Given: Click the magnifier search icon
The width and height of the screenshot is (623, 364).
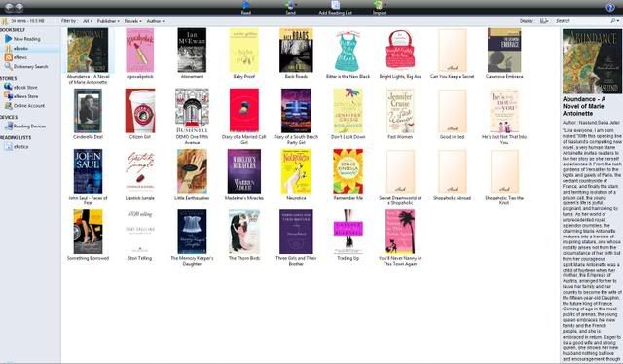Looking at the screenshot, I should pos(614,21).
